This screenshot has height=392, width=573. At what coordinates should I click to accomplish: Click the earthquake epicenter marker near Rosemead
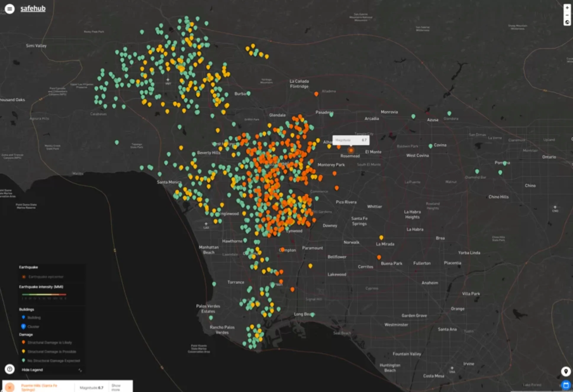(351, 150)
